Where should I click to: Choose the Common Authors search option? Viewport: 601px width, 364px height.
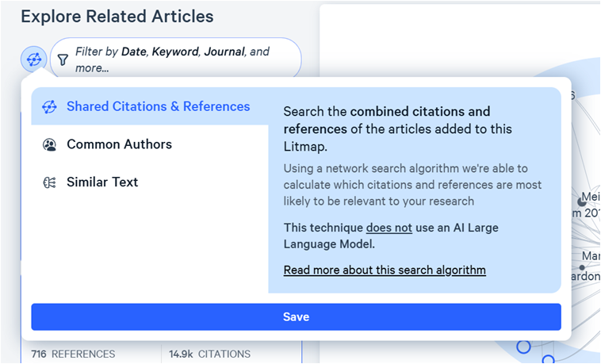pyautogui.click(x=150, y=144)
